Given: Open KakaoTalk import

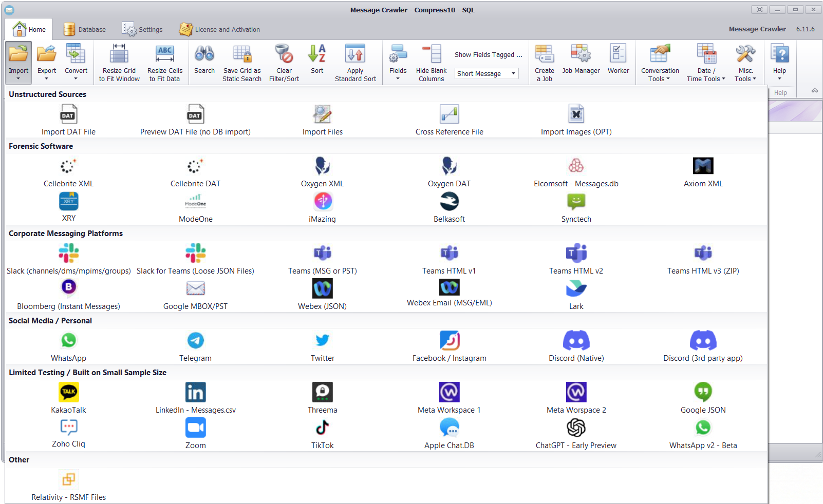Looking at the screenshot, I should click(x=68, y=399).
